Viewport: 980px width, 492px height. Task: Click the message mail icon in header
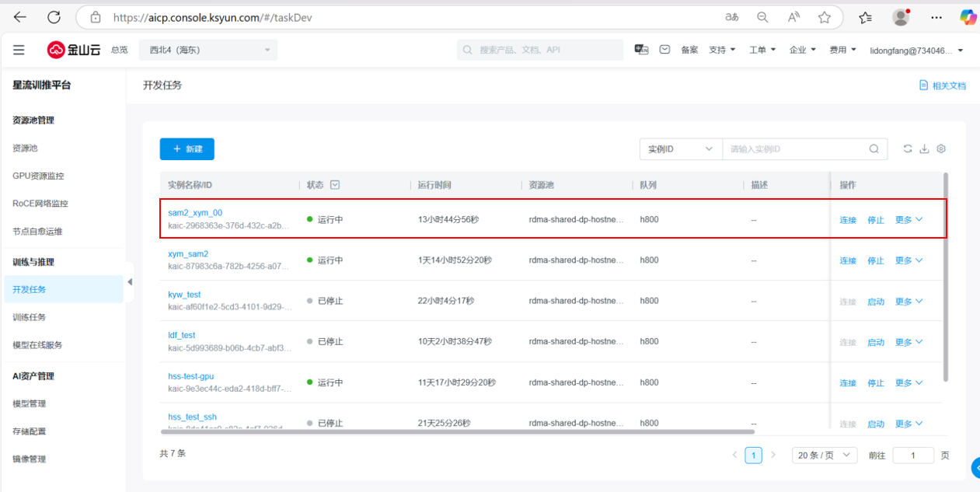pos(664,50)
